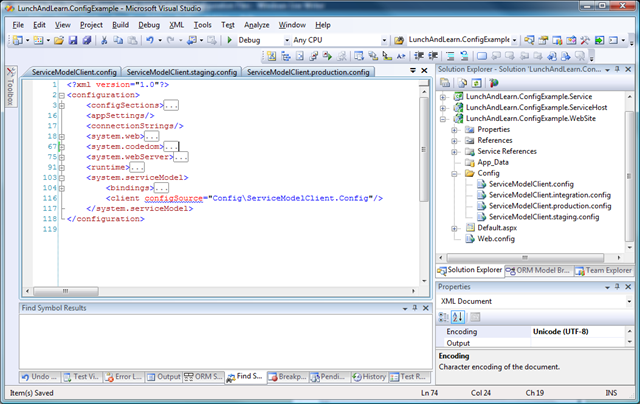Click the Save All icon
Image resolution: width=640 pixels, height=404 pixels.
click(87, 40)
